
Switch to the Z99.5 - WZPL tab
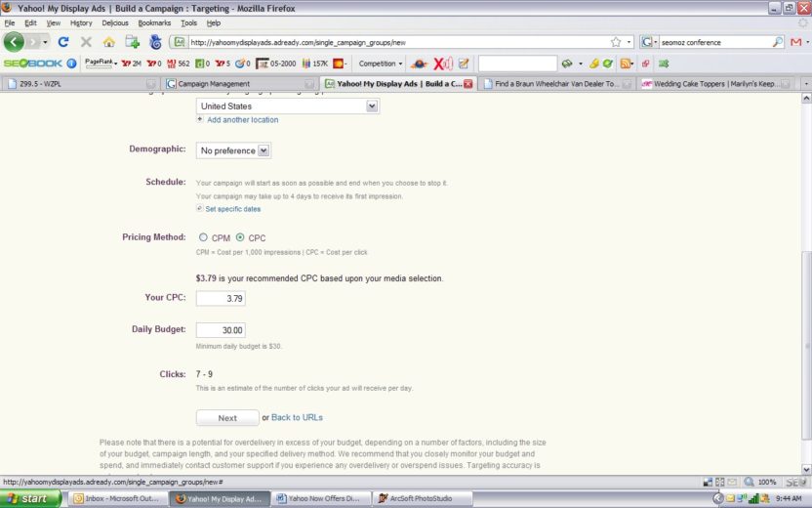(81, 83)
